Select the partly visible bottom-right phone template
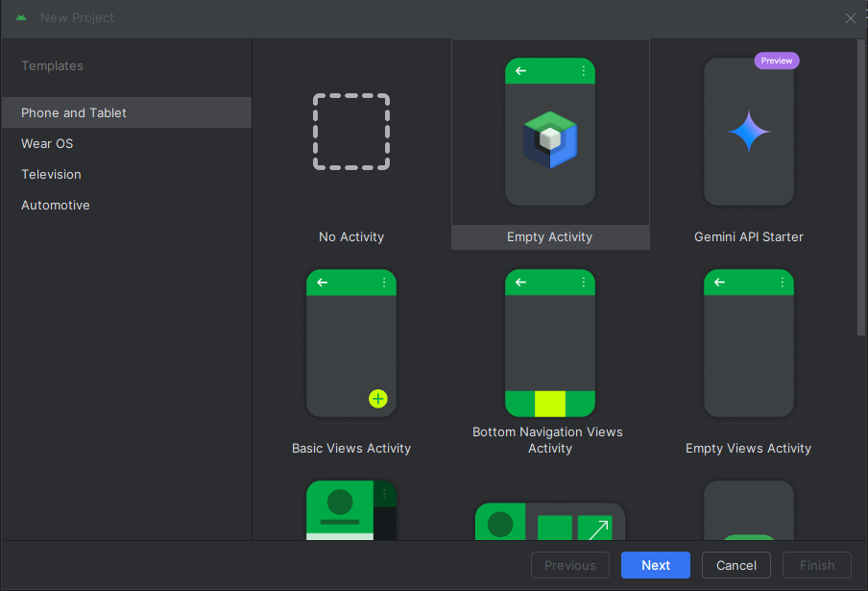The width and height of the screenshot is (868, 591). (748, 510)
